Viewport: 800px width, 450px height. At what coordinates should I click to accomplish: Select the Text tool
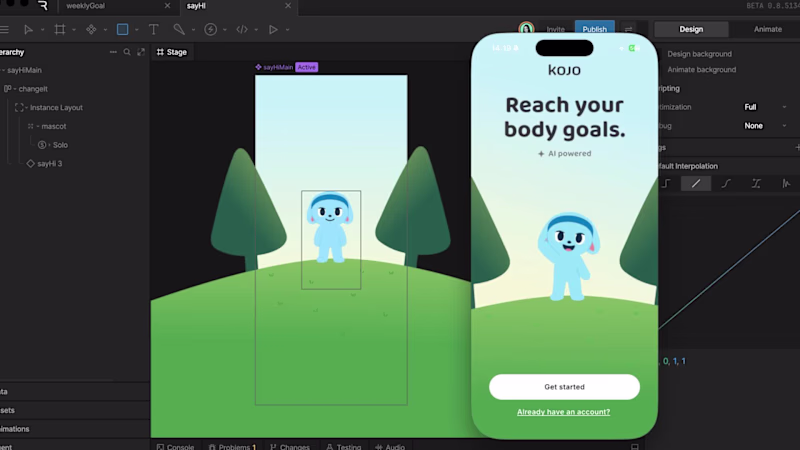[x=154, y=30]
